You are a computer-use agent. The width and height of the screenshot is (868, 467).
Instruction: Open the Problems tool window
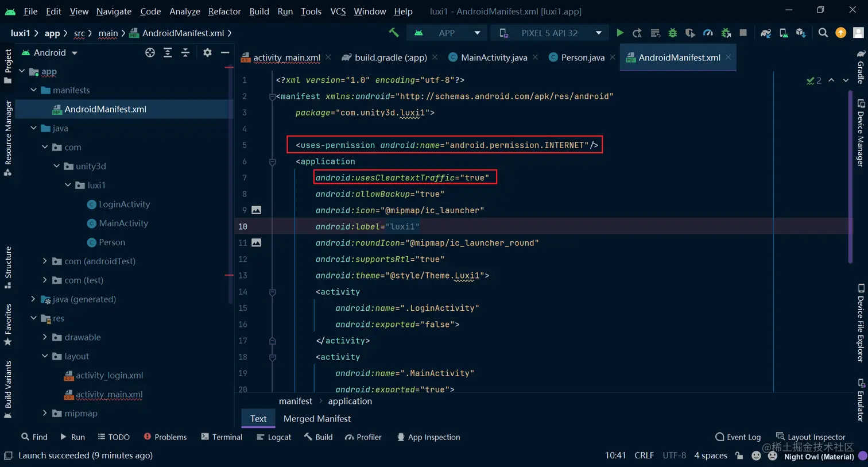click(165, 437)
